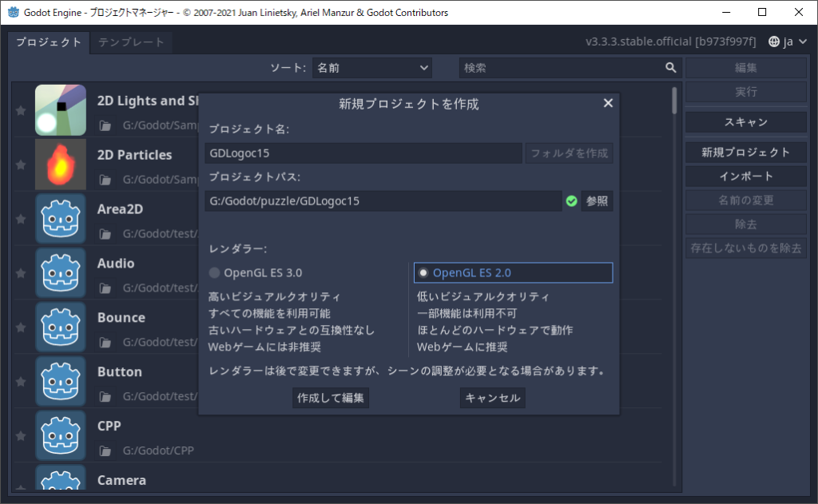Select the Audio project's Godot logo thumbnail

[x=60, y=272]
